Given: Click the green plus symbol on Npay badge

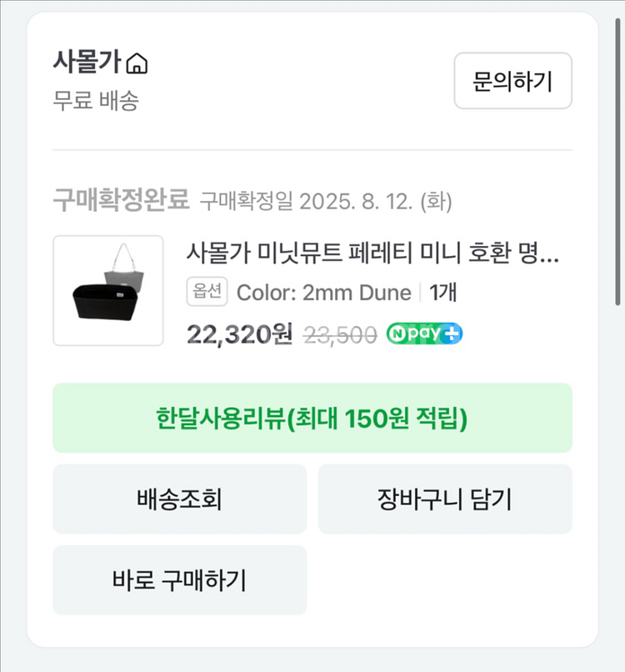Looking at the screenshot, I should [x=452, y=334].
